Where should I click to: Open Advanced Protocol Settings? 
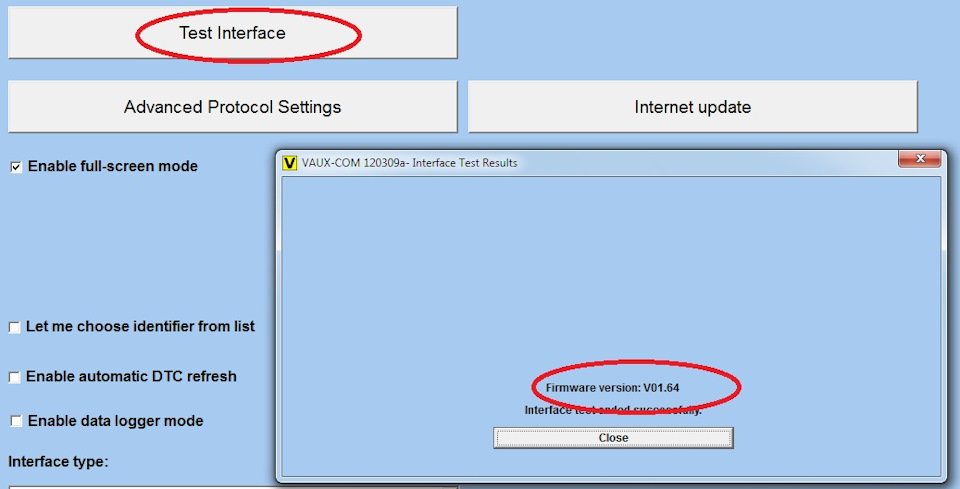[x=233, y=106]
